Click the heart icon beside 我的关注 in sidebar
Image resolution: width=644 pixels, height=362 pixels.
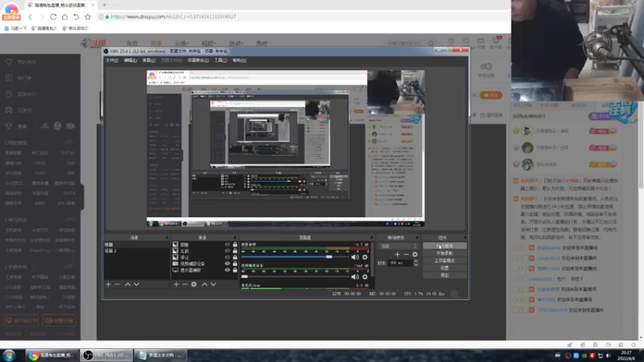click(9, 62)
